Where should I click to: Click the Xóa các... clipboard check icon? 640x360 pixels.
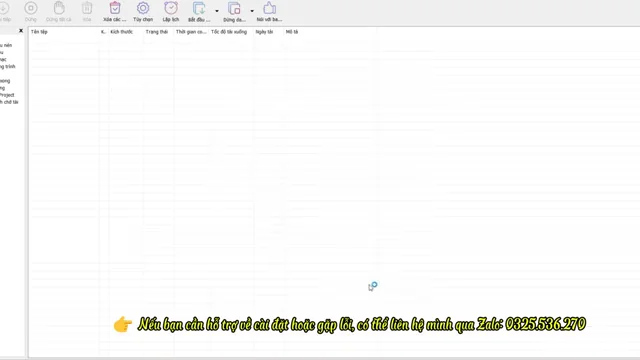coord(115,8)
